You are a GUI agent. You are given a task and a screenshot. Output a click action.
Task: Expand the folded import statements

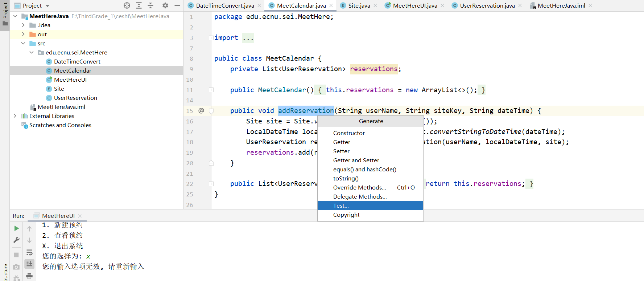click(x=211, y=38)
